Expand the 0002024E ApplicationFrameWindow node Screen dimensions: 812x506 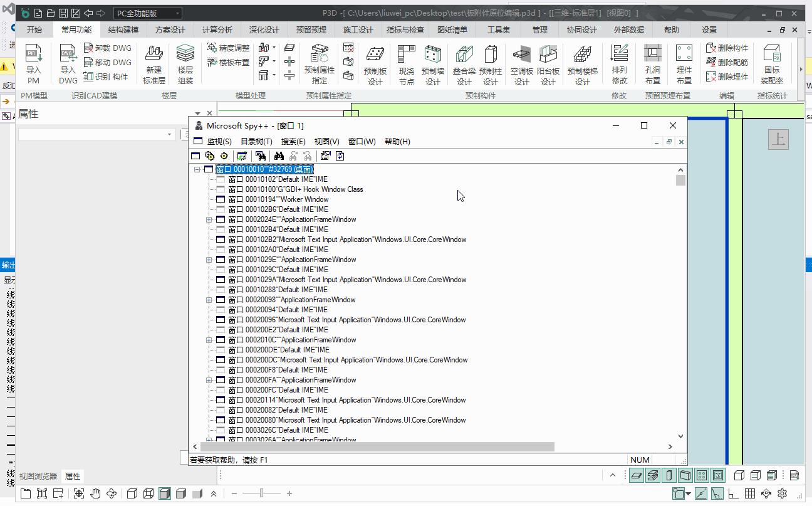coord(209,219)
